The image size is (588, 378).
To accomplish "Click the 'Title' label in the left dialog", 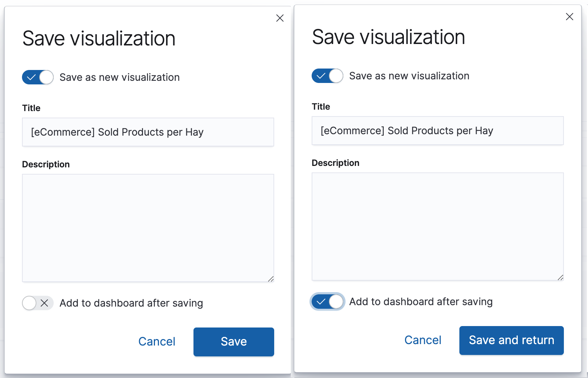I will (x=31, y=108).
